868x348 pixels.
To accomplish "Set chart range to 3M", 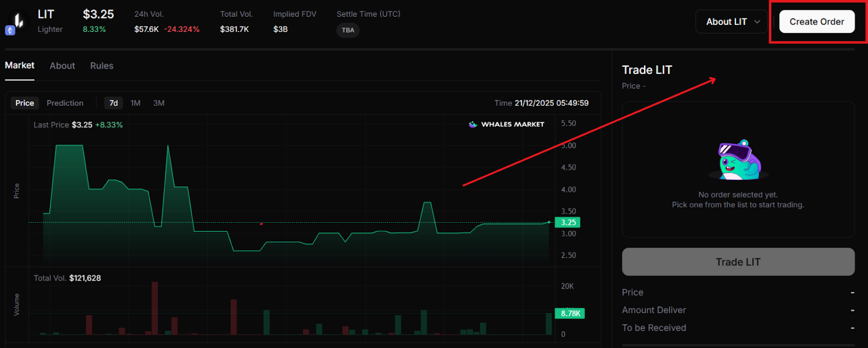I will 159,103.
